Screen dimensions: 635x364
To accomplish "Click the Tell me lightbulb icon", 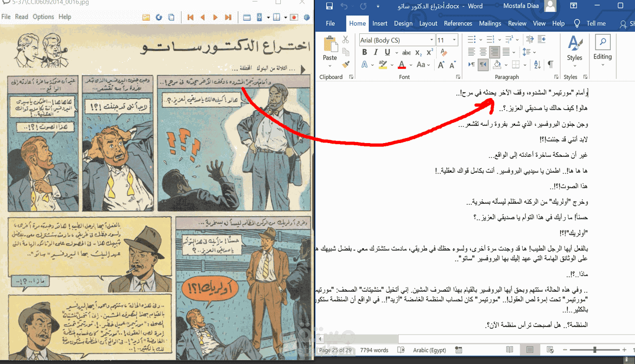I will coord(577,23).
